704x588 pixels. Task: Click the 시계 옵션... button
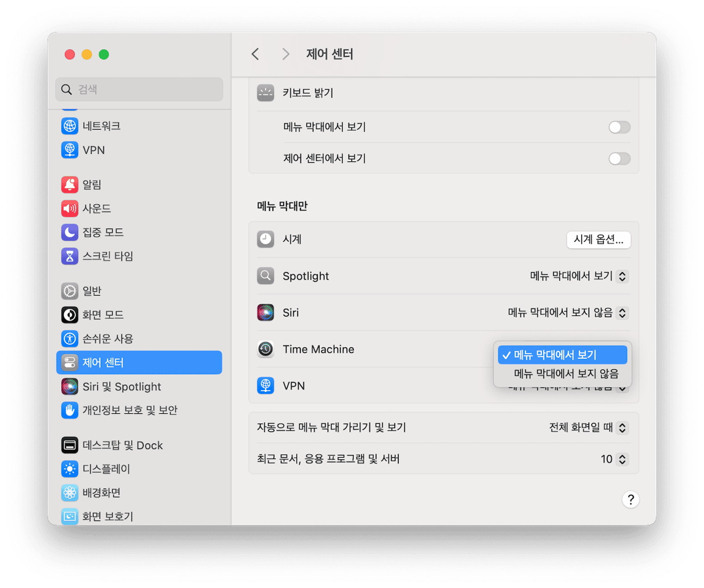[598, 240]
